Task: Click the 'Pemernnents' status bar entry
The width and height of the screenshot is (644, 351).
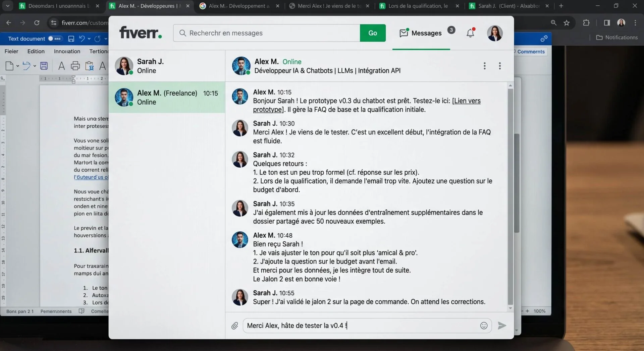Action: pos(56,311)
